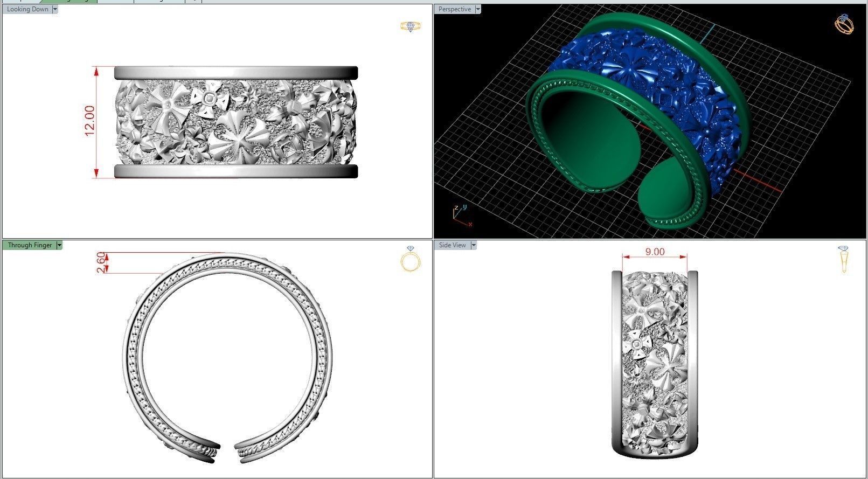Activate the Through Finger viewport label
868x479 pixels.
[30, 245]
